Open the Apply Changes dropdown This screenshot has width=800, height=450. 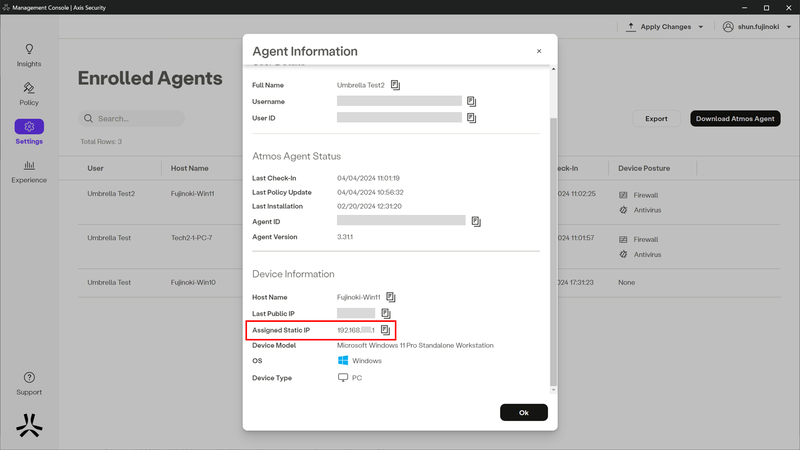pyautogui.click(x=665, y=27)
